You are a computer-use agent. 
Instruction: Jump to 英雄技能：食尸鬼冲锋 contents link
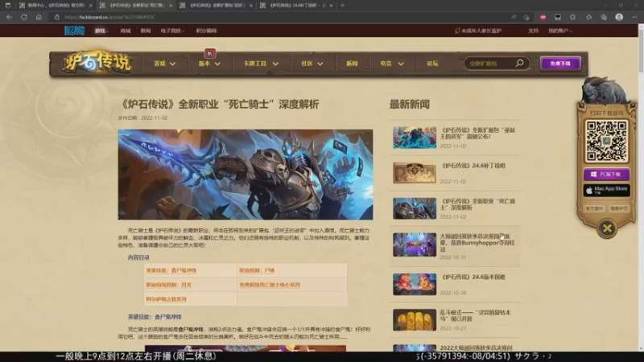click(x=171, y=270)
